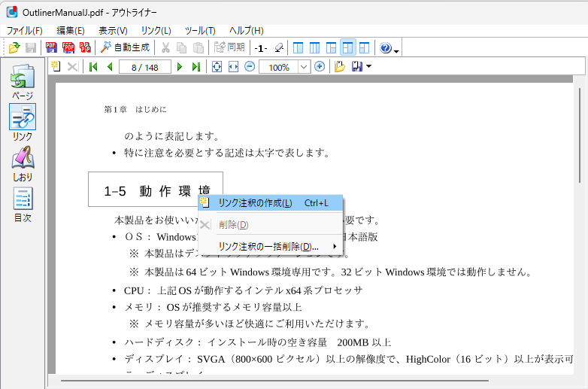Image resolution: width=588 pixels, height=389 pixels.
Task: Click the -1- page number icon
Action: coord(261,48)
